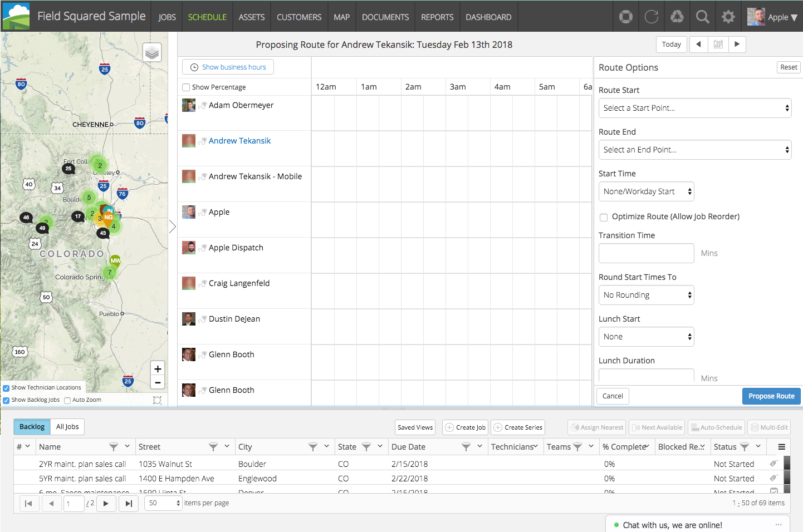Click Adam Obermeyer's avatar thumbnail
Image resolution: width=803 pixels, height=532 pixels.
click(x=189, y=105)
